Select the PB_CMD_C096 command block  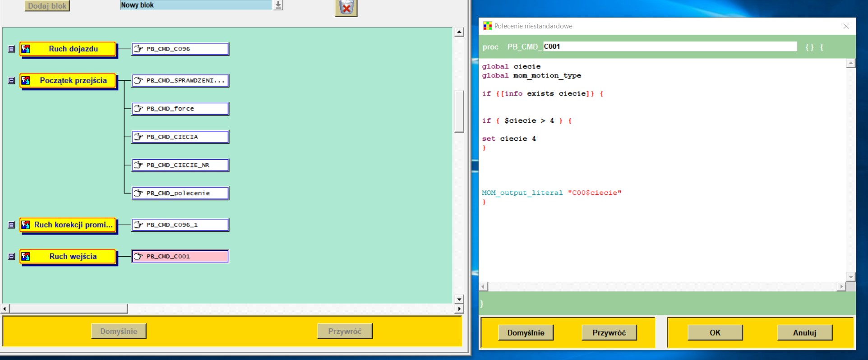(x=180, y=49)
